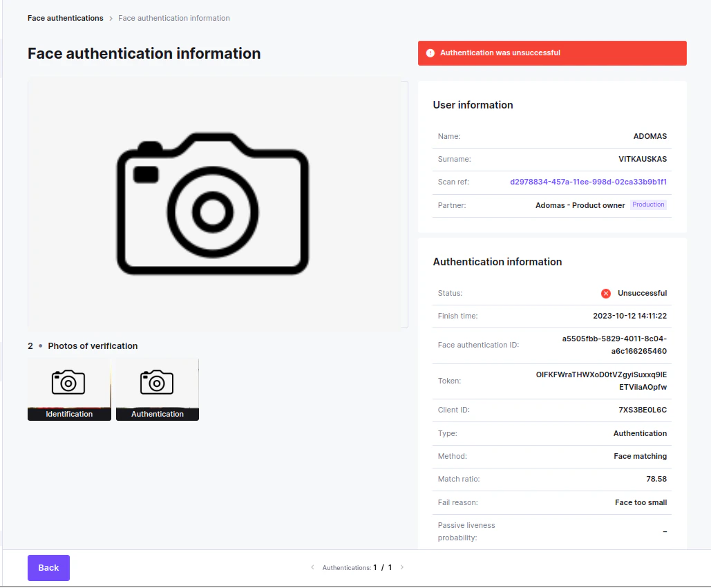This screenshot has height=588, width=711.
Task: Open the scan ref link d2978834
Action: (588, 182)
